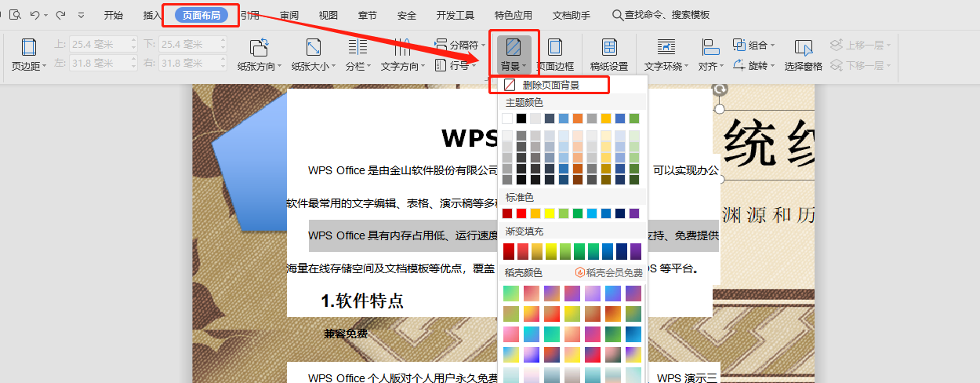This screenshot has height=383, width=980.
Task: Expand the undo history dropdown arrow
Action: tap(46, 15)
